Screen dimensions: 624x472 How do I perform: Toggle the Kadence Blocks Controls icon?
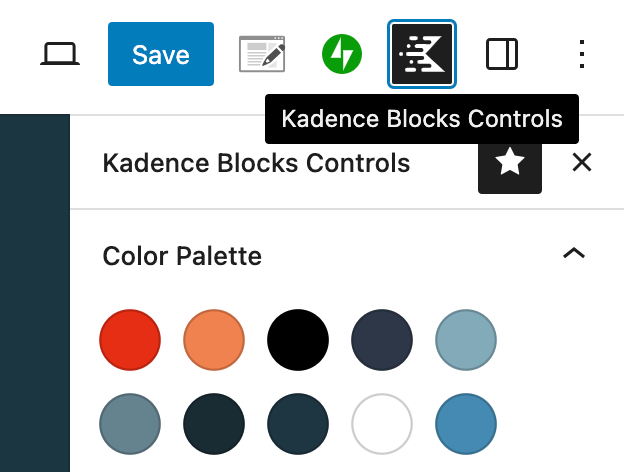[422, 54]
